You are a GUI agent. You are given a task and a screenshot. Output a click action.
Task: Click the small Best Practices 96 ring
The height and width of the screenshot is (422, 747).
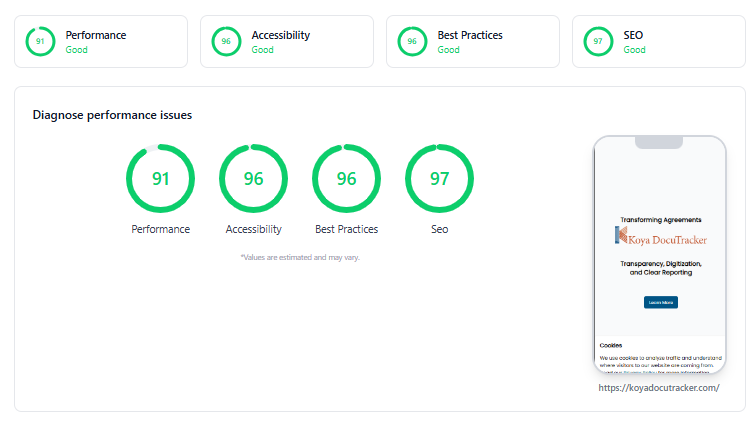pos(412,41)
